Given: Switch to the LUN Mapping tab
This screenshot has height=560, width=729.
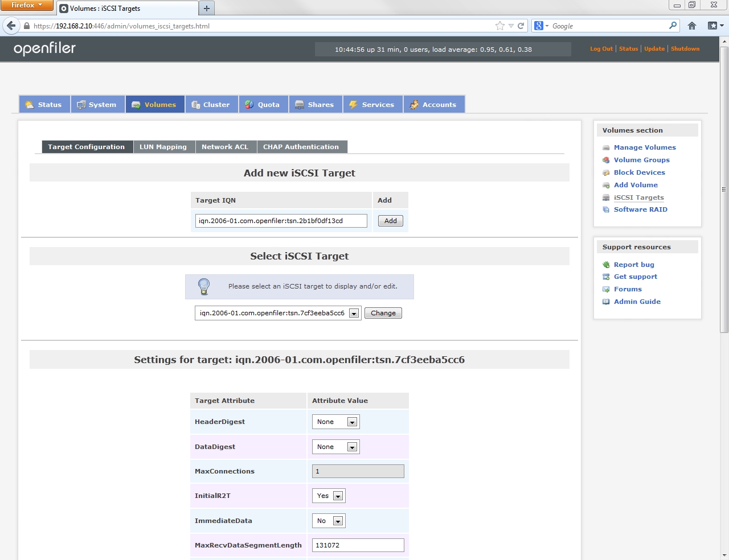Looking at the screenshot, I should 163,147.
